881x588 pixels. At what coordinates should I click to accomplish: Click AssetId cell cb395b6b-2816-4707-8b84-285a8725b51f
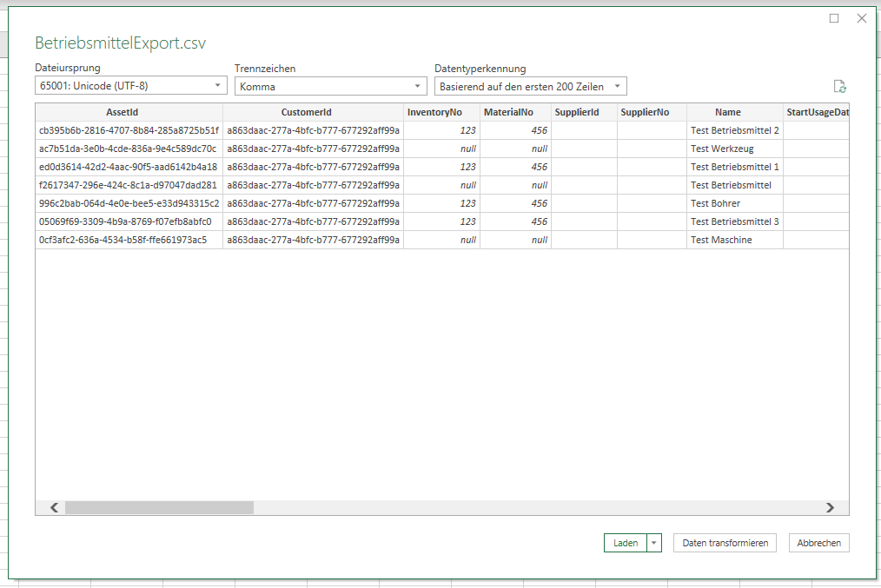129,130
